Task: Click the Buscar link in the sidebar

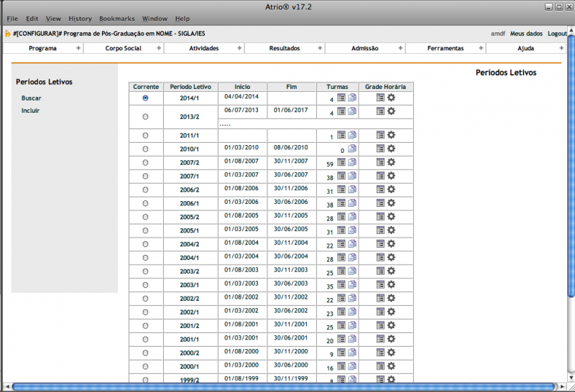Action: (32, 98)
